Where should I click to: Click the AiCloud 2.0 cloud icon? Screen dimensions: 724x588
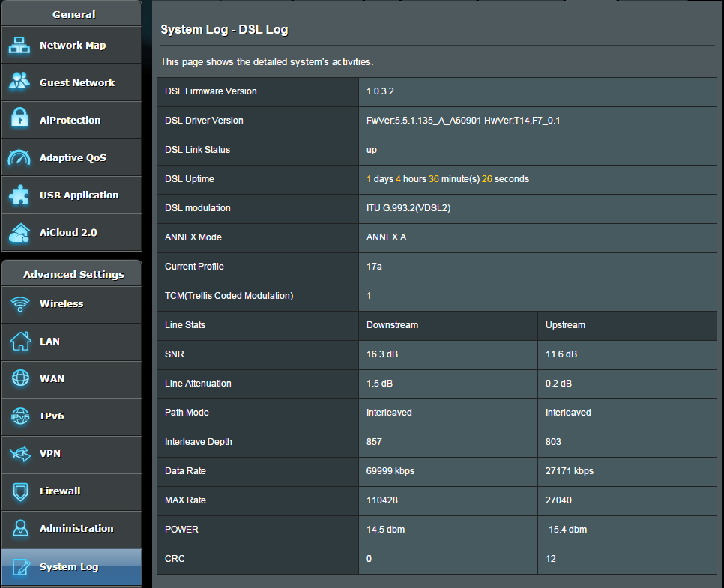pos(19,233)
